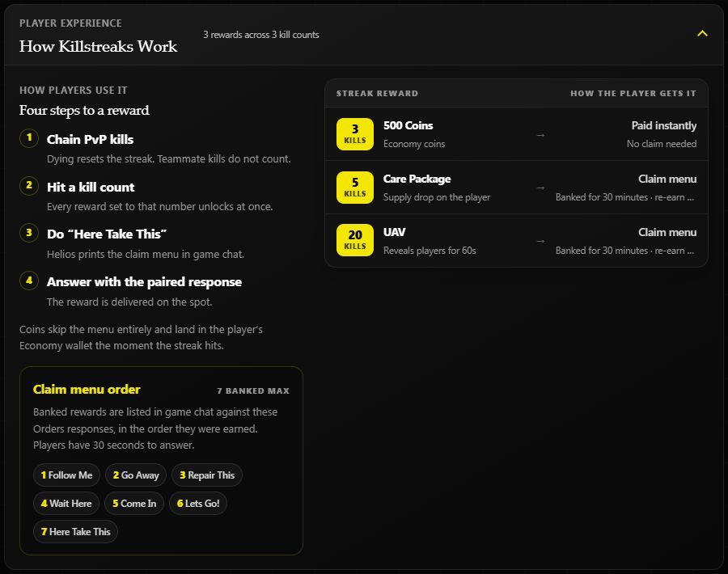Viewport: 728px width, 574px height.
Task: Click the Do “Here Take This” heading
Action: coord(106,234)
